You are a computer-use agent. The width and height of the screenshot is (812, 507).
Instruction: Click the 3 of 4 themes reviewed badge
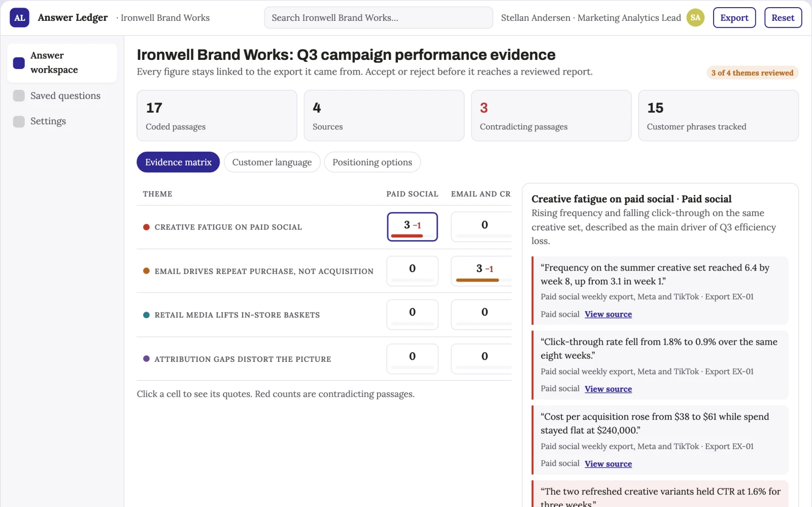752,73
